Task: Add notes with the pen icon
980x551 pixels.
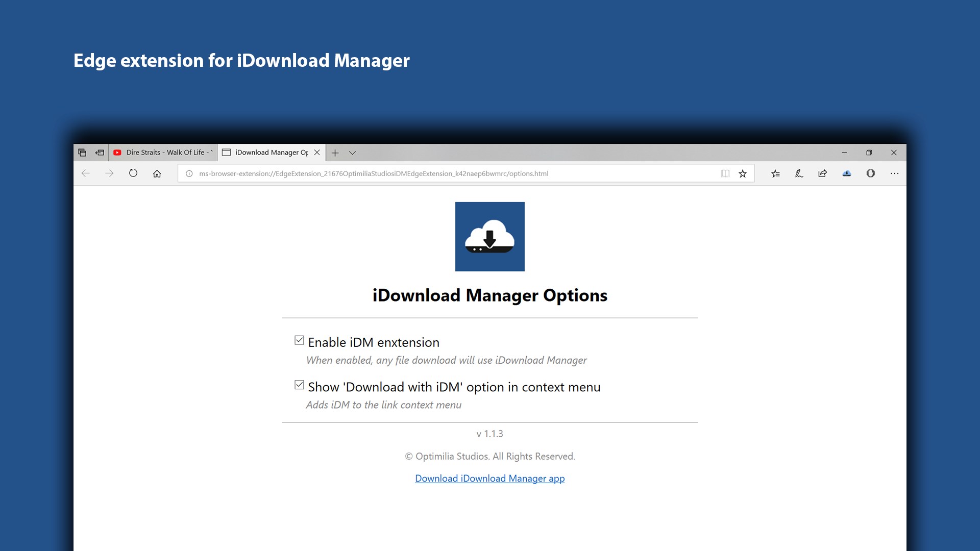Action: tap(799, 173)
